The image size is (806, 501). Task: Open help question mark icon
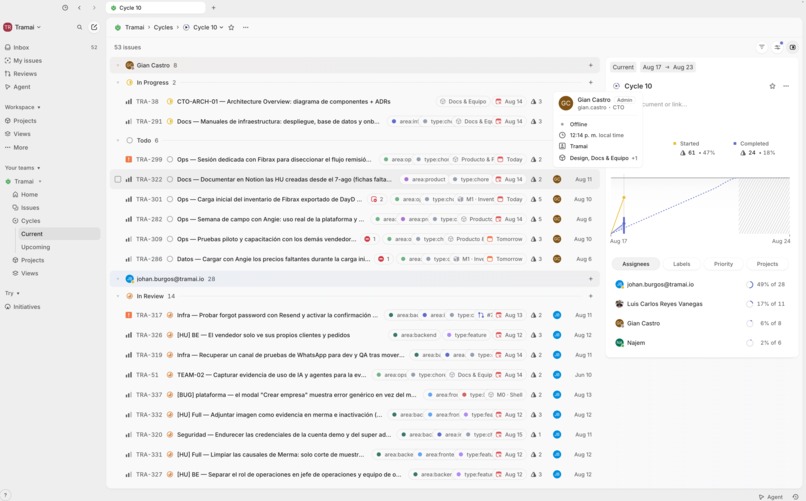tap(5, 495)
